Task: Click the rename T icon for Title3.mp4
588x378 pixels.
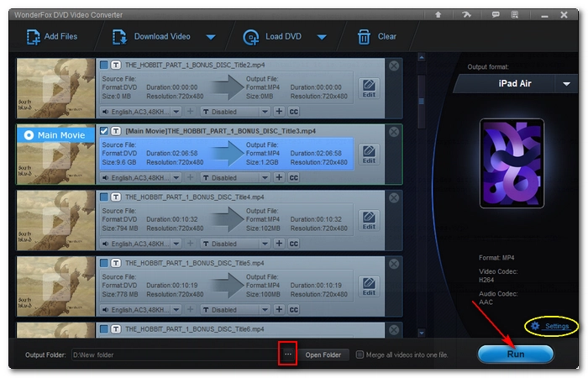Action: [116, 131]
